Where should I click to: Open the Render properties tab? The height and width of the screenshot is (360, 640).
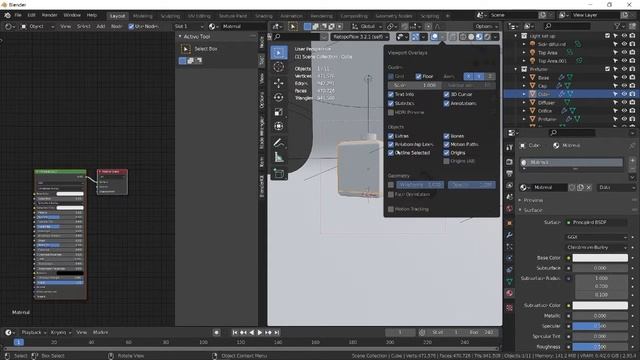509,162
